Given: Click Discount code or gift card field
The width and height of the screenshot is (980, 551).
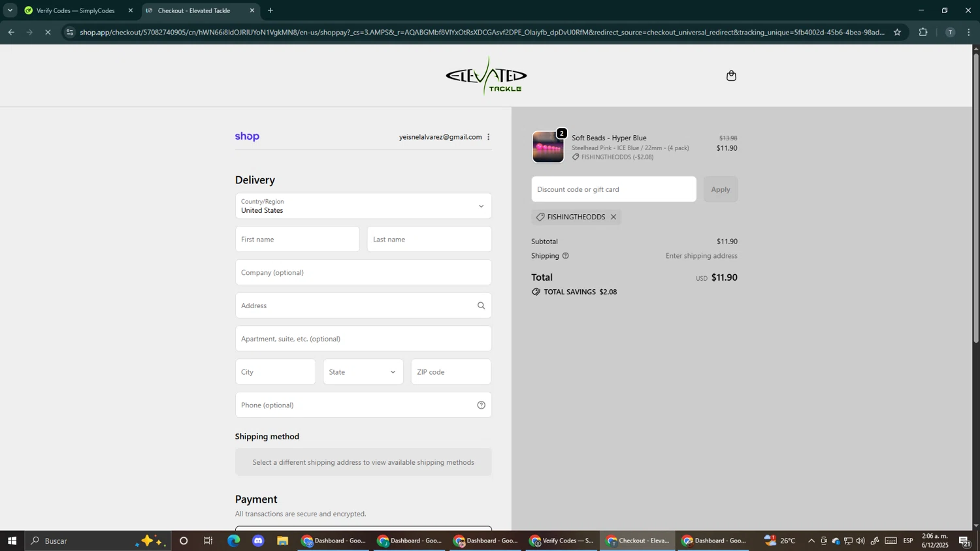Looking at the screenshot, I should pyautogui.click(x=613, y=189).
